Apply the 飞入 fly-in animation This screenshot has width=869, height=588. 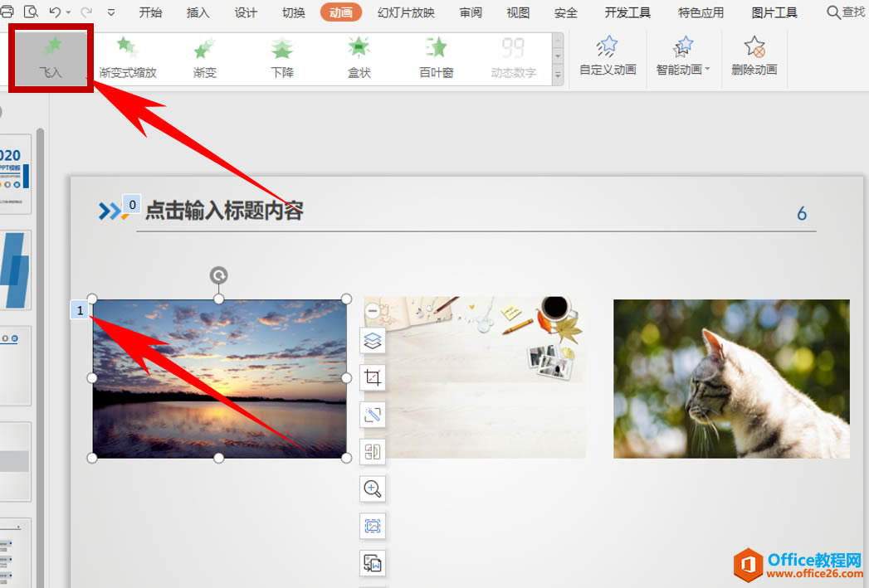click(x=51, y=58)
